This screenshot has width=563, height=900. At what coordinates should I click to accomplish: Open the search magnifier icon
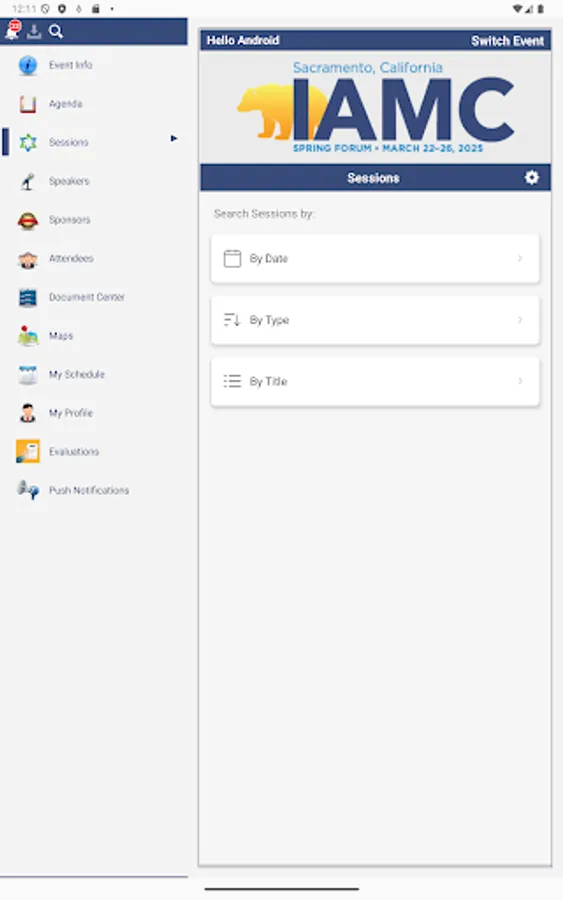[56, 31]
